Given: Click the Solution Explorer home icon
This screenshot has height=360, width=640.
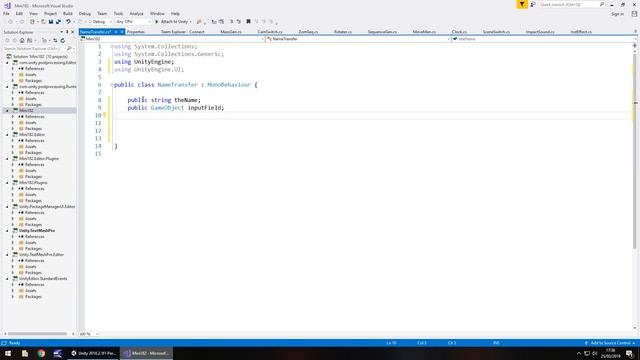Looking at the screenshot, I should coord(22,40).
